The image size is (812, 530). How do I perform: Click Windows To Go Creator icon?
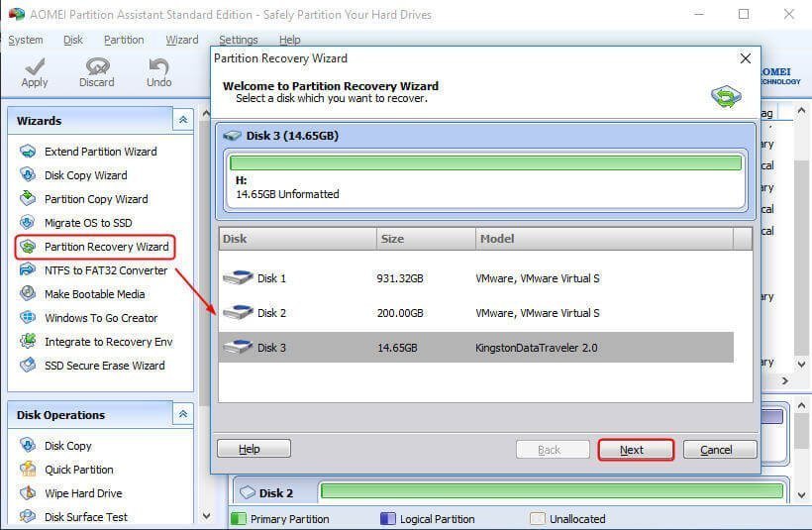tap(28, 318)
